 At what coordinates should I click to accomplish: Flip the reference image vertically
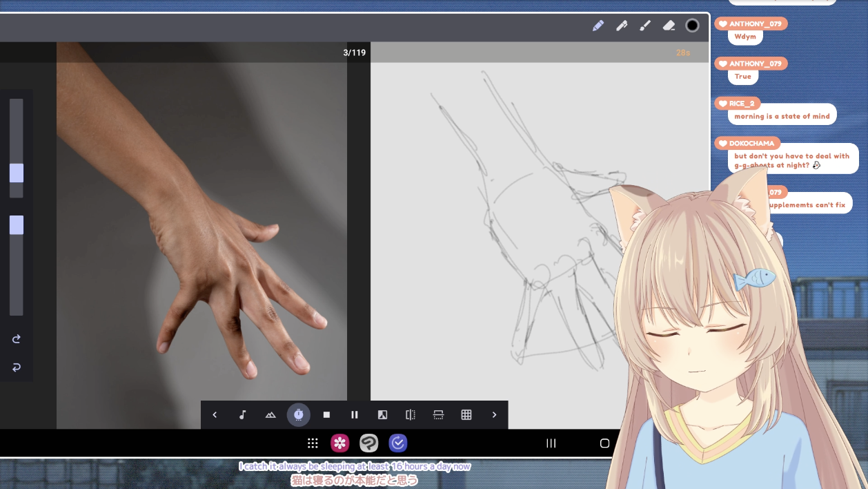pos(438,415)
